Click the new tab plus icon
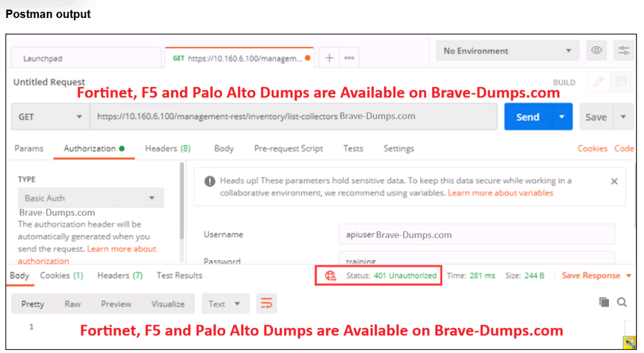This screenshot has height=353, width=644. (329, 58)
